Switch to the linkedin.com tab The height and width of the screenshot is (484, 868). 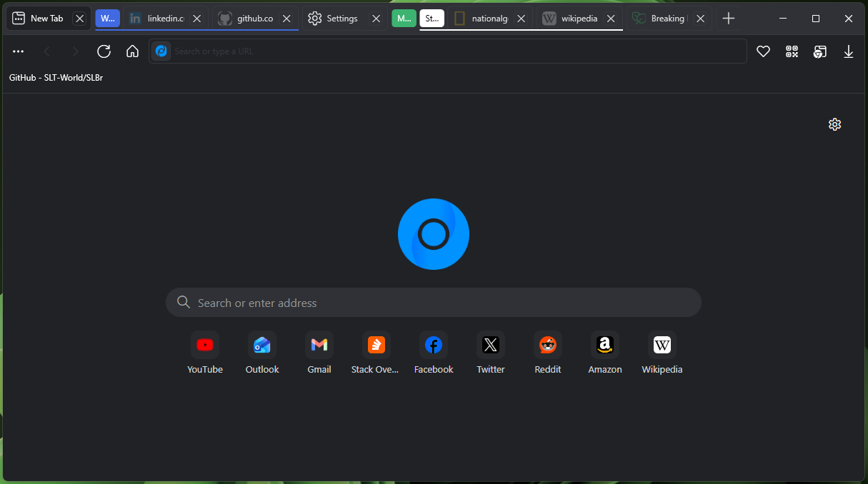(166, 19)
